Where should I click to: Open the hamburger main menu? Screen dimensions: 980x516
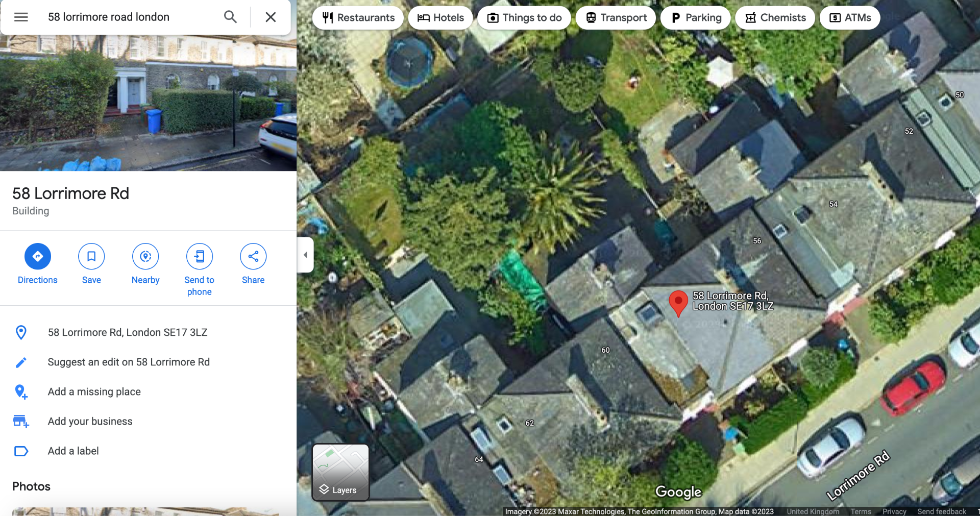click(21, 17)
